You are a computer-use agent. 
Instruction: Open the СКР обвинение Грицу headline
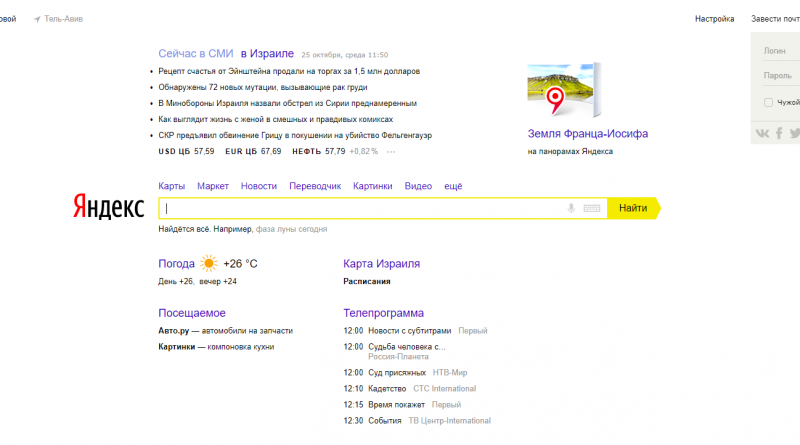295,135
